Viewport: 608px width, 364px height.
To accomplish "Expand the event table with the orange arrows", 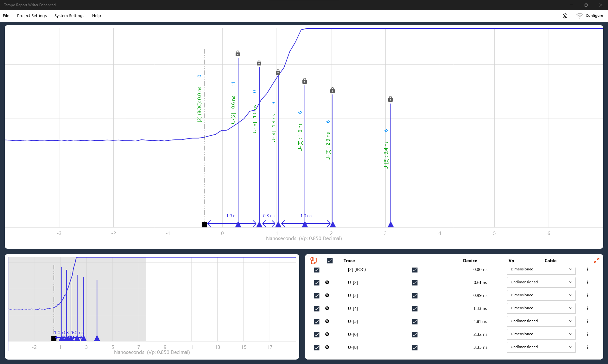I will 597,261.
